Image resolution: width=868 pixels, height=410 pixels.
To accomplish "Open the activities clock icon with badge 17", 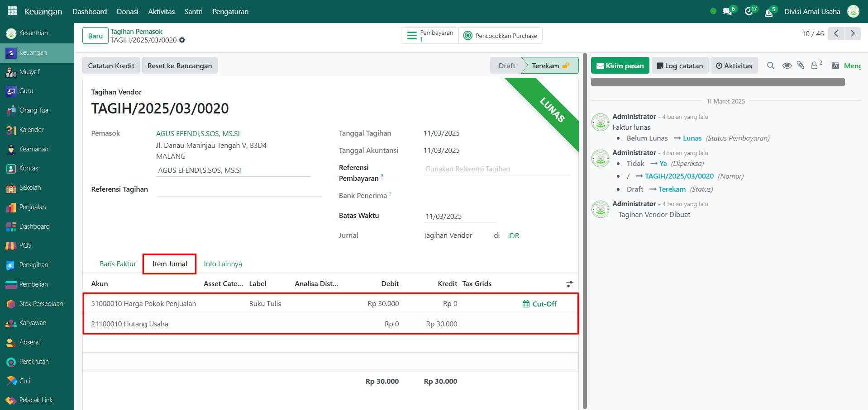I will [x=749, y=11].
